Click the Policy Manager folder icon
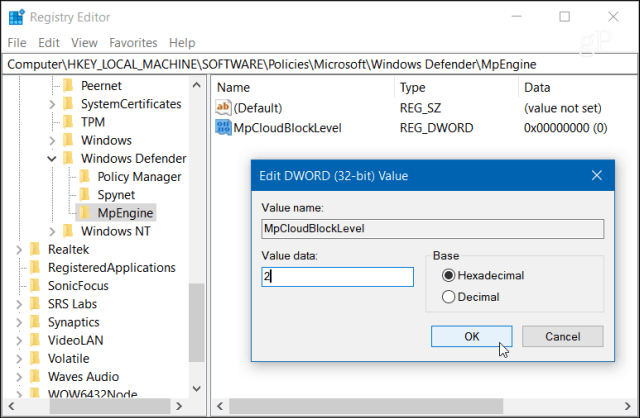 click(85, 177)
